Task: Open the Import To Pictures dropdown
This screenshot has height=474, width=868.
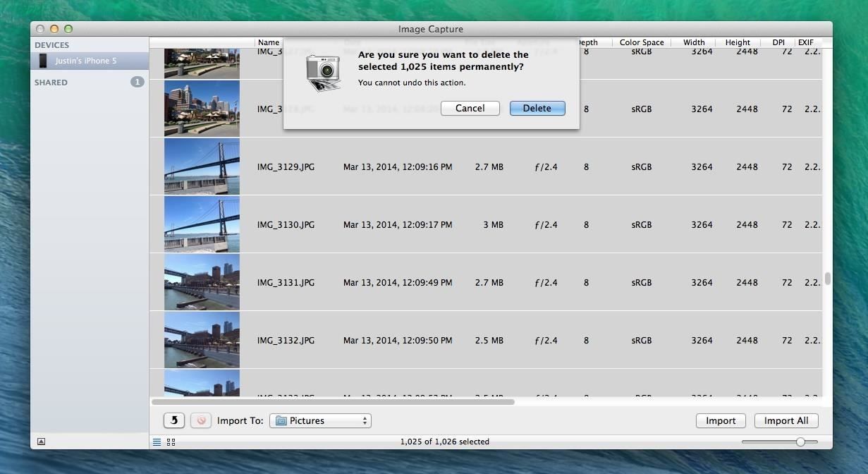Action: 320,420
